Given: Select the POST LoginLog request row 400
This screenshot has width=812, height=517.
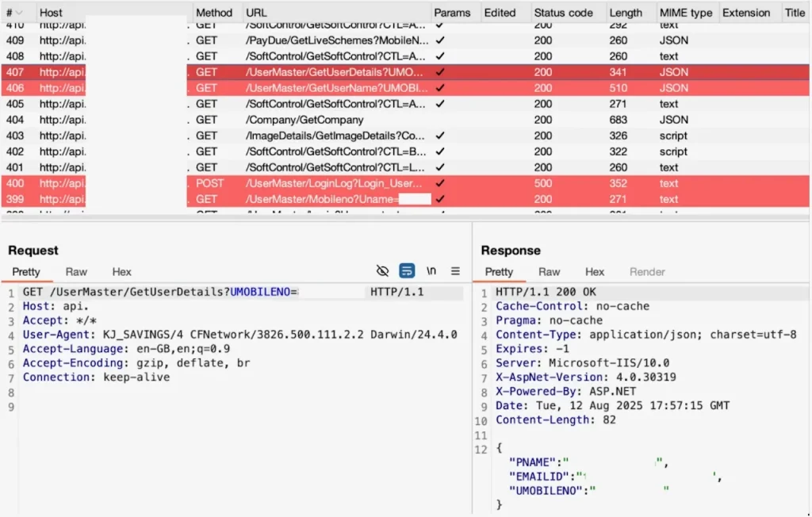Looking at the screenshot, I should coord(405,183).
